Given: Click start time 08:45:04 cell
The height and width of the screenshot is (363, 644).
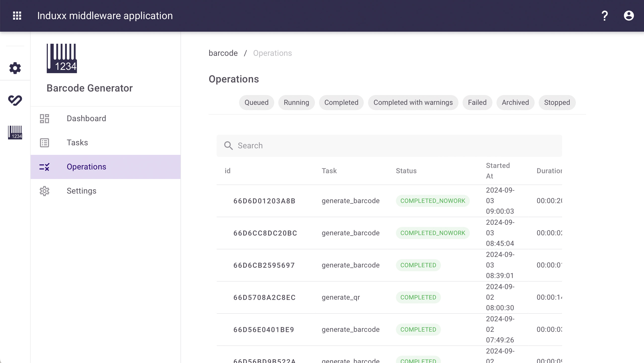Looking at the screenshot, I should tap(500, 233).
